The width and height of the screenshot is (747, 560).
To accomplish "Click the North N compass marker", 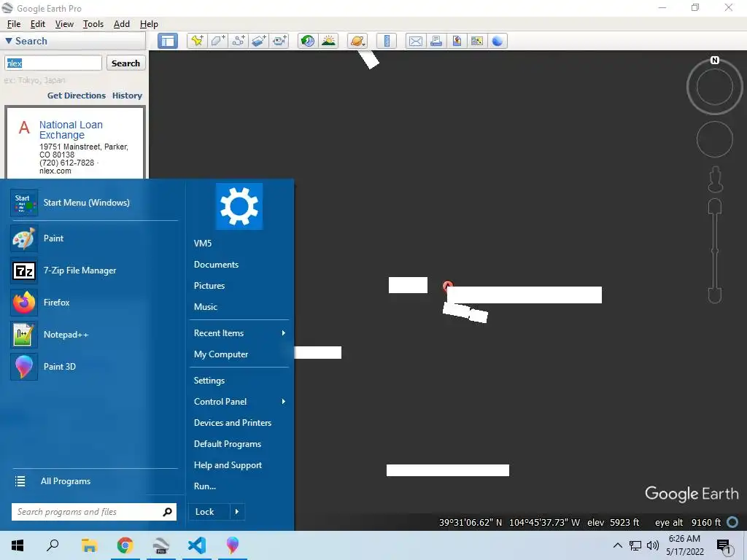I will (715, 60).
